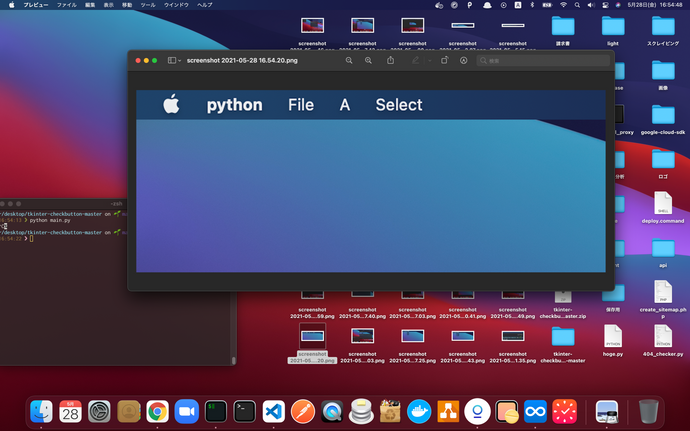Open the 表示 menu
The height and width of the screenshot is (431, 690).
(108, 5)
